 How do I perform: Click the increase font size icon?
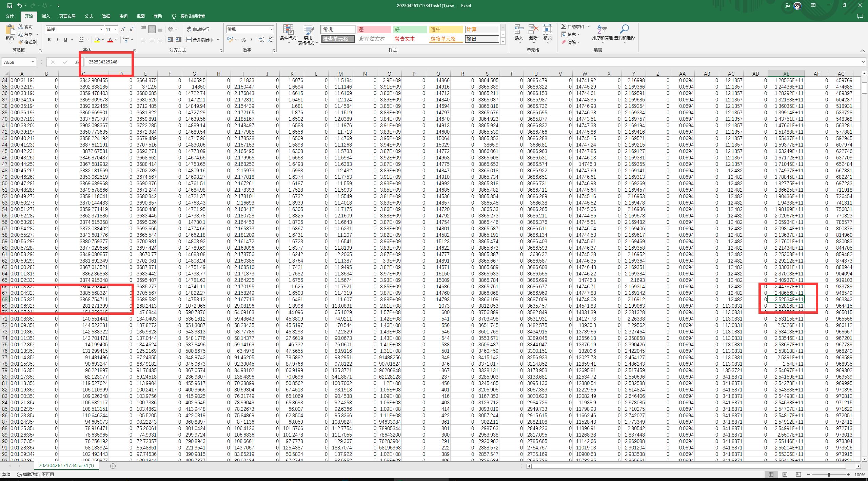[x=123, y=30]
